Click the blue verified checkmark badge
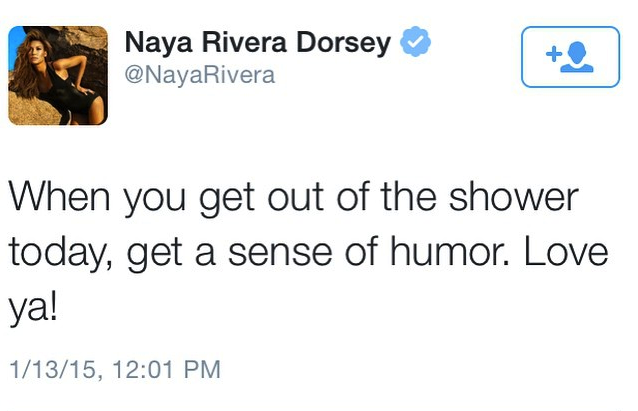638x411 pixels. pyautogui.click(x=415, y=42)
